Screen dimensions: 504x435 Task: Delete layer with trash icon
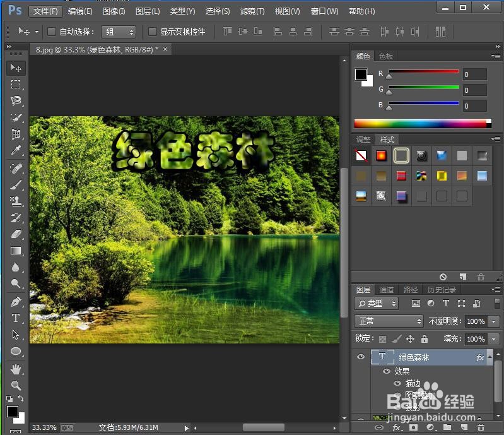[481, 427]
